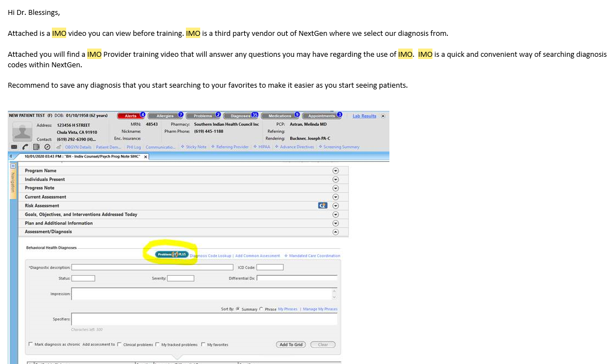The image size is (615, 364).
Task: Click the ICD Code field
Action: 270,267
